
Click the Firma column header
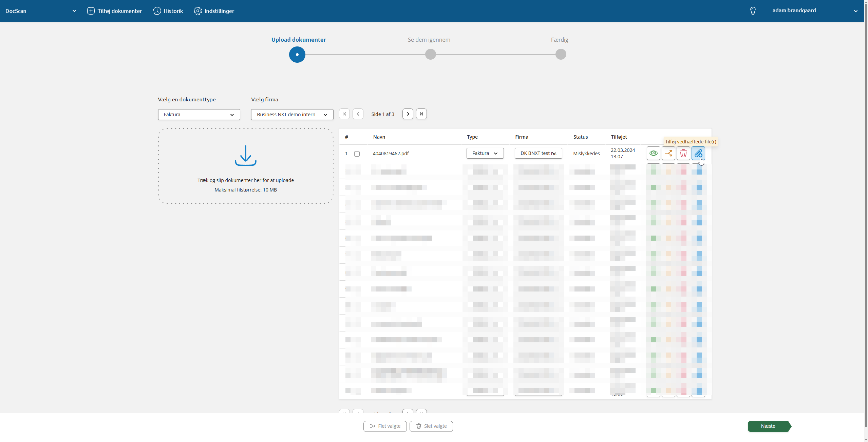522,137
